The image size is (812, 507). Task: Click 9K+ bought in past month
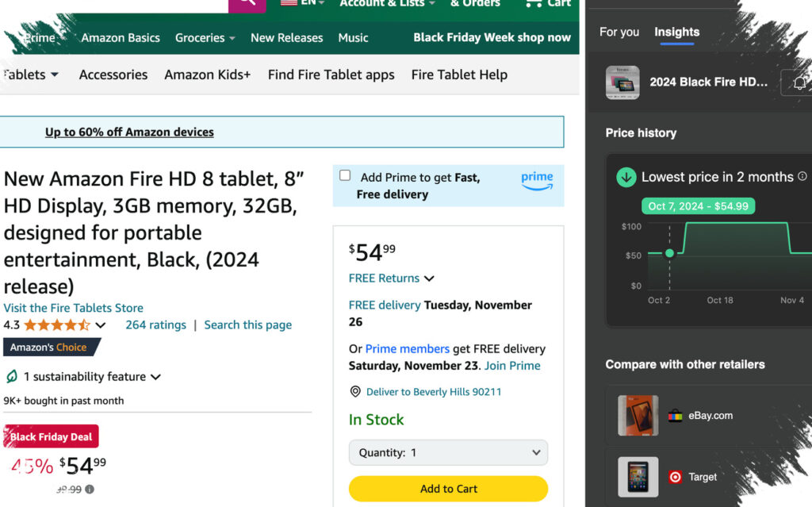coord(63,401)
